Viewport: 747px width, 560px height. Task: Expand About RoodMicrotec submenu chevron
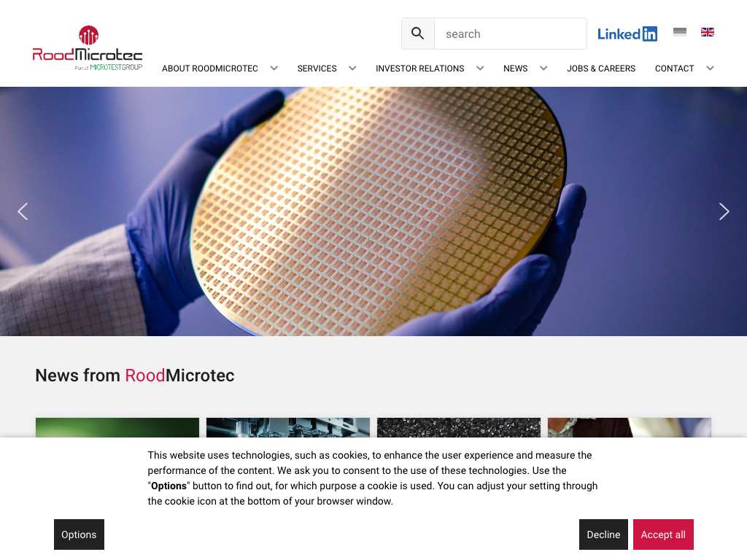coord(274,68)
